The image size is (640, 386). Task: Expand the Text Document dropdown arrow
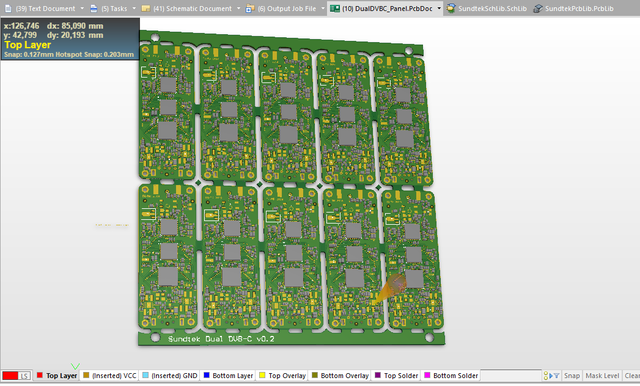(82, 8)
